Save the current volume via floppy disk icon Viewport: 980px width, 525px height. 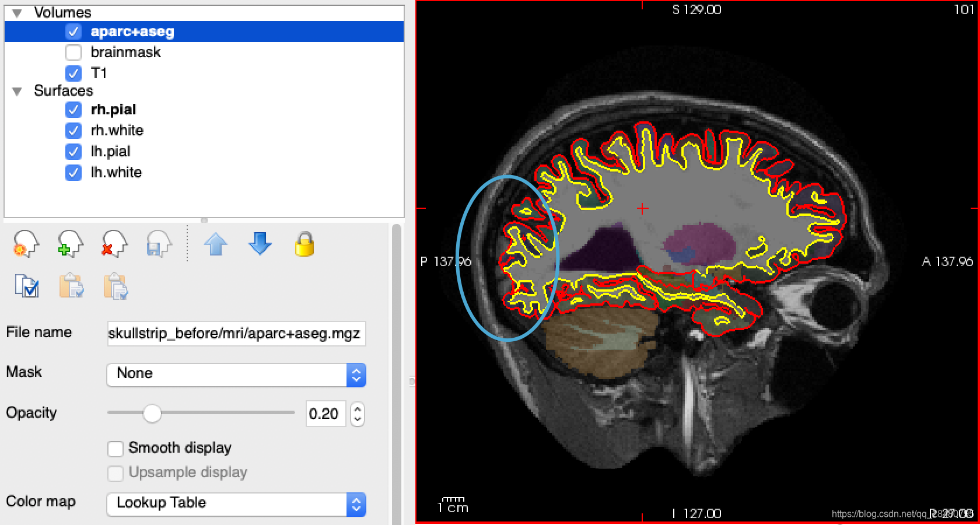tap(157, 245)
